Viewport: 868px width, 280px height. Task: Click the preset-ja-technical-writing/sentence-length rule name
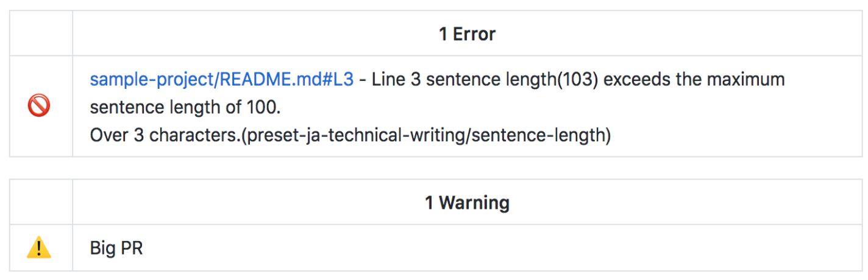425,135
